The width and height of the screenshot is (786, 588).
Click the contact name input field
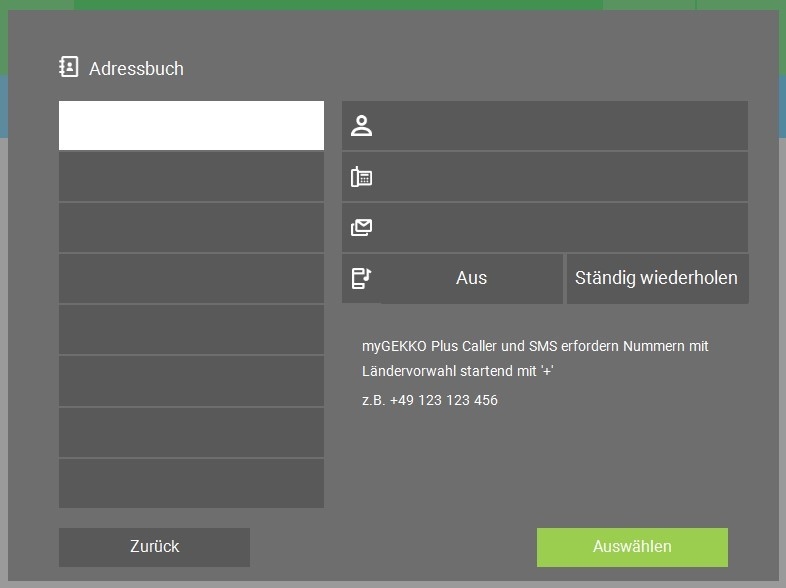tap(545, 125)
